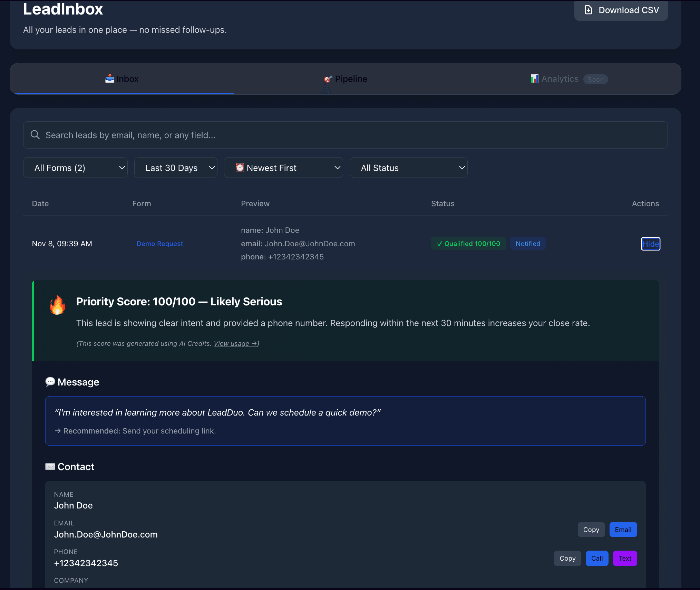Hide the John Doe lead entry
This screenshot has height=590, width=700.
pos(650,244)
